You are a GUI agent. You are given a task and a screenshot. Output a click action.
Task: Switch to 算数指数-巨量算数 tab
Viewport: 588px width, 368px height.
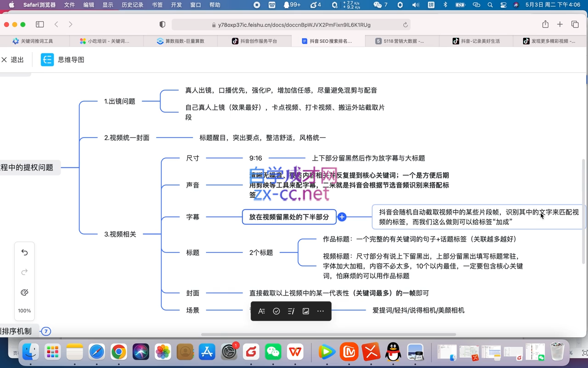181,41
